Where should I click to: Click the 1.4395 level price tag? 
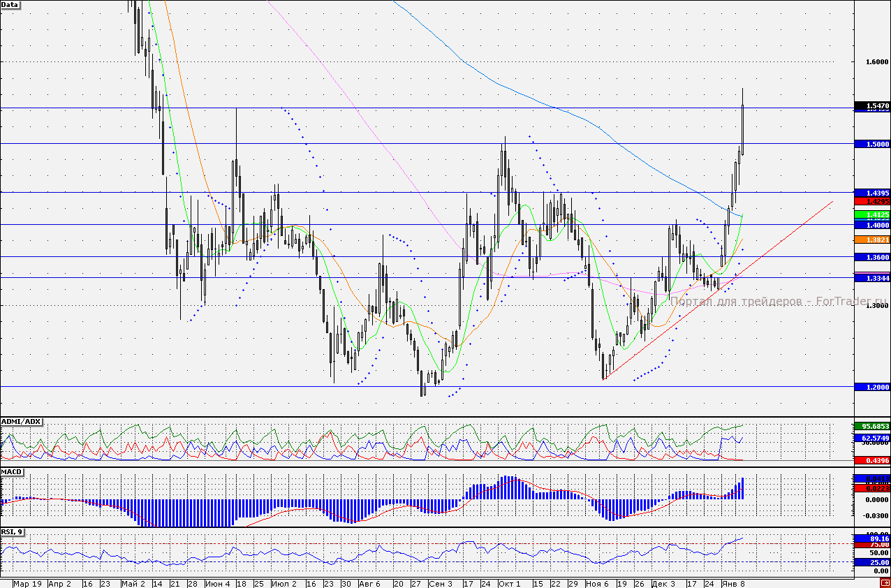(x=871, y=193)
